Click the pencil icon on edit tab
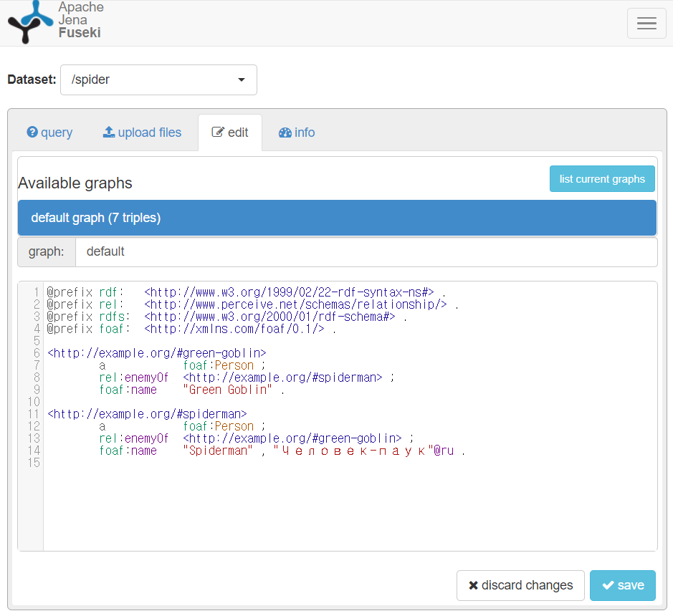673x616 pixels. point(218,132)
